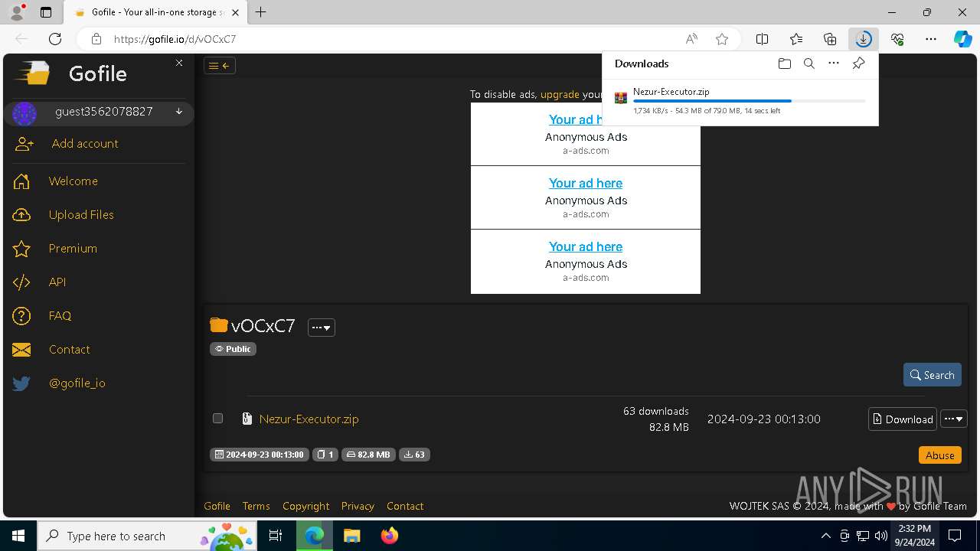Click the second 'Your ad here' link
Viewport: 980px width, 551px height.
pyautogui.click(x=586, y=183)
